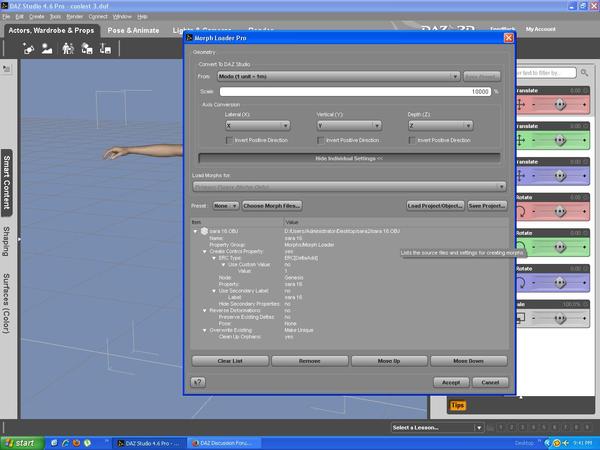Click the Remove button
Image resolution: width=600 pixels, height=450 pixels.
coord(310,361)
